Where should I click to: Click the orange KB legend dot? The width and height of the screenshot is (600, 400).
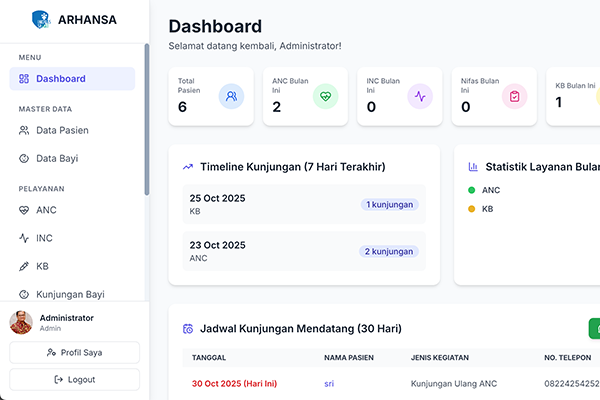click(471, 209)
